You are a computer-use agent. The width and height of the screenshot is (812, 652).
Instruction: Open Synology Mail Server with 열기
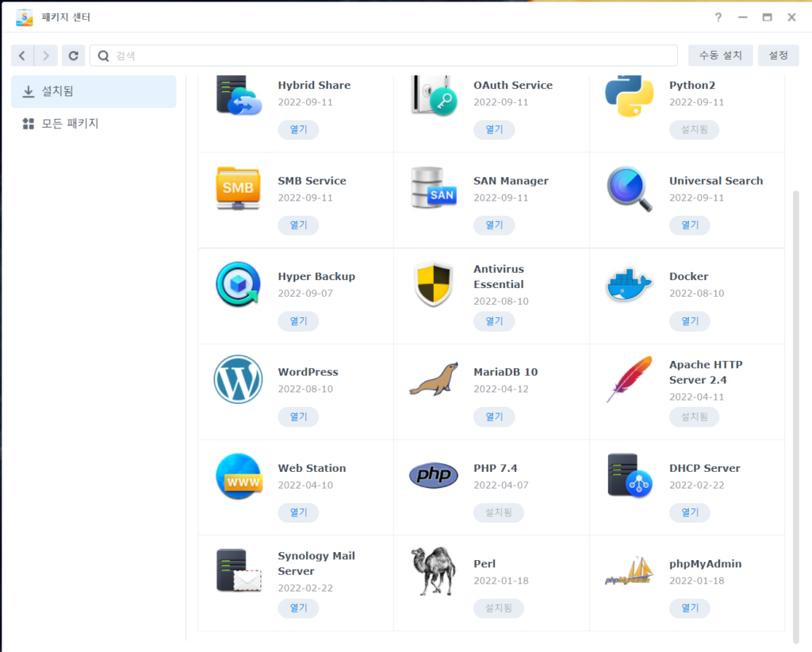coord(298,608)
